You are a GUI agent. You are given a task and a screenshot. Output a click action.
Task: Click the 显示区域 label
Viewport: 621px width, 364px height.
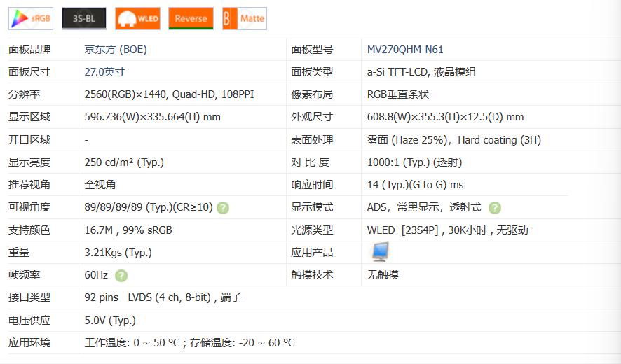[x=29, y=117]
